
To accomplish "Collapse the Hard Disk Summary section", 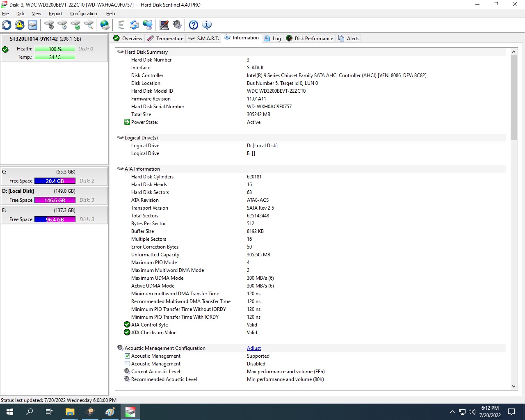I will point(121,52).
